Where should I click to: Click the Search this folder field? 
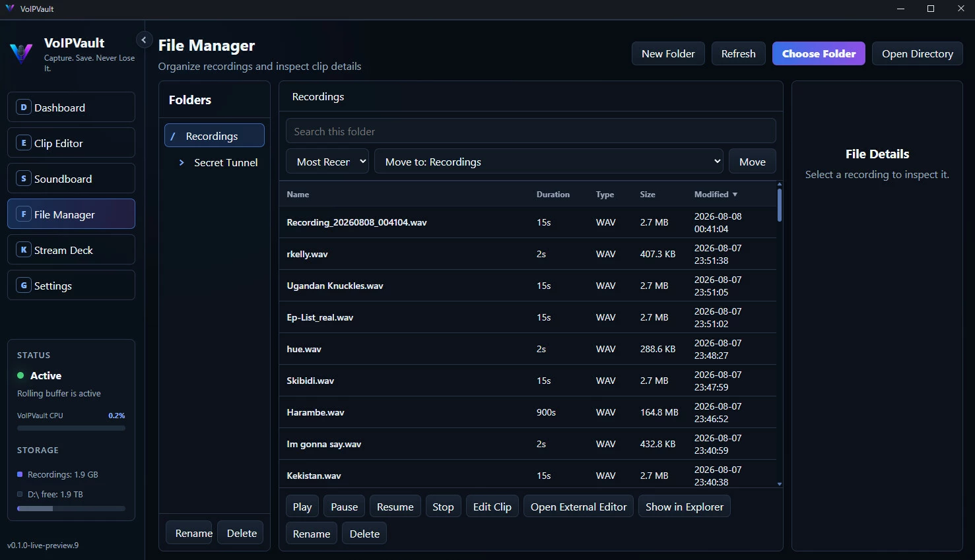tap(531, 131)
